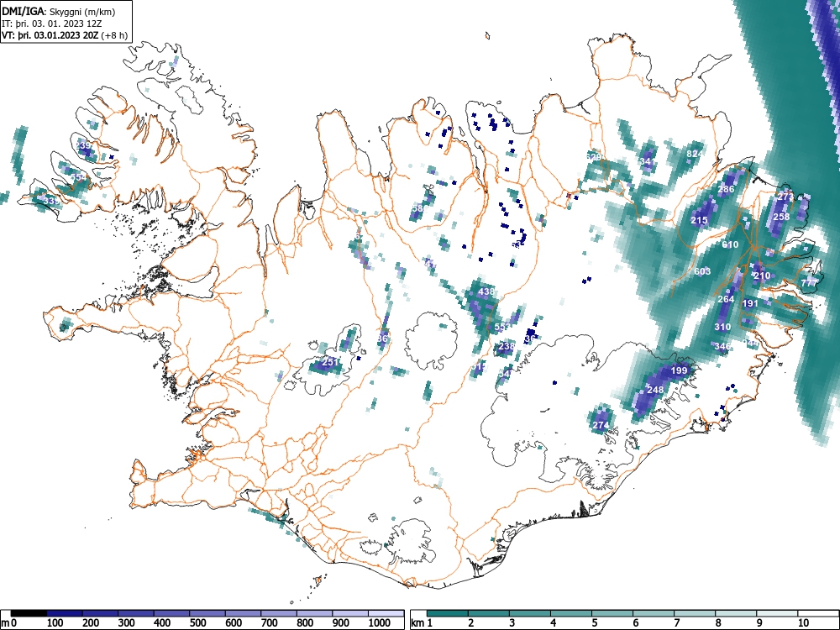This screenshot has height=630, width=840.
Task: Click the visibility value '199' on the map
Action: click(679, 370)
